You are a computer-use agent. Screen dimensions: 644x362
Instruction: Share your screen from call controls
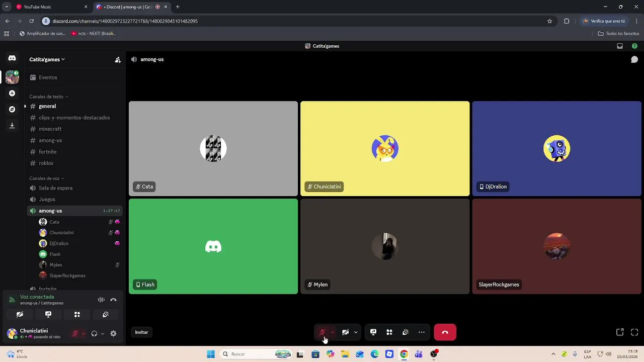373,332
